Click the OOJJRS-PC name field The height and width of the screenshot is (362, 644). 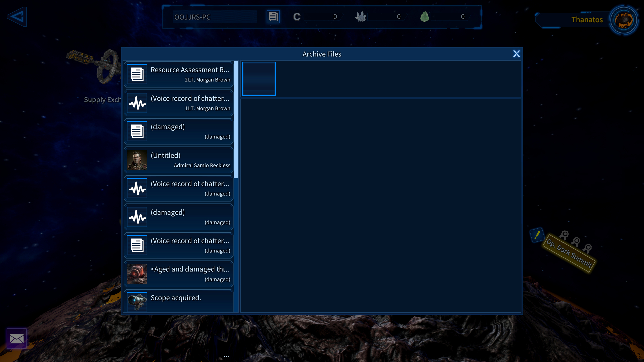[x=215, y=17]
